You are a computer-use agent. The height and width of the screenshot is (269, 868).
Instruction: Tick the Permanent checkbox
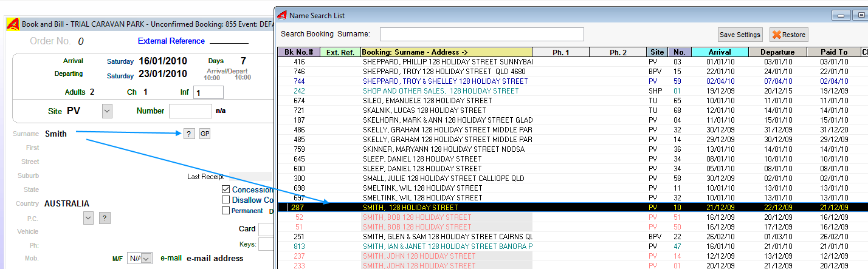coord(226,211)
